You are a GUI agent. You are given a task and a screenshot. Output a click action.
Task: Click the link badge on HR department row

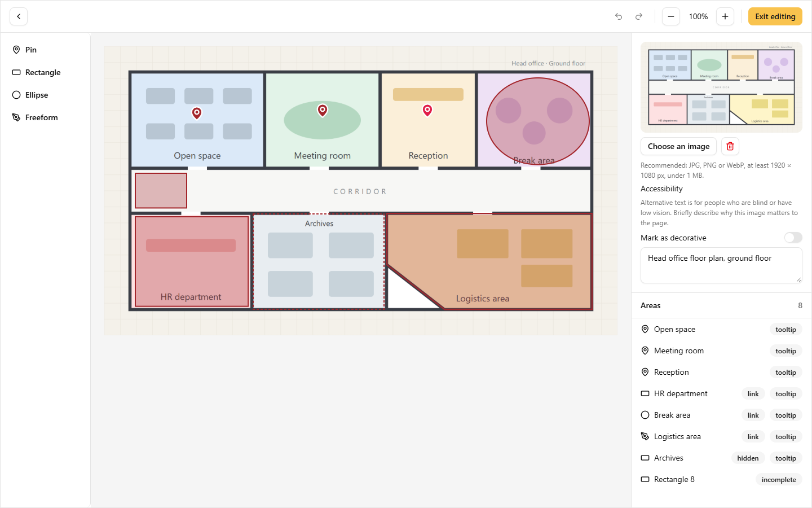tap(753, 394)
